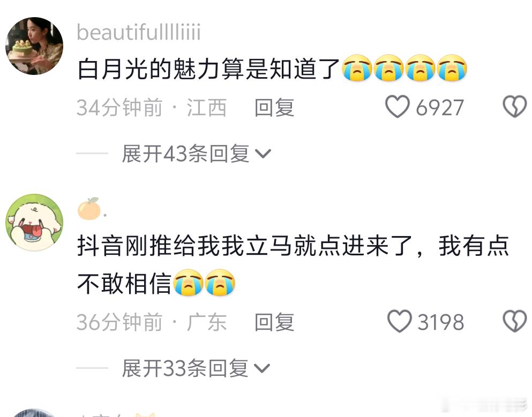The height and width of the screenshot is (417, 532).
Task: Expand 展开33条回复 replies
Action: 196,368
